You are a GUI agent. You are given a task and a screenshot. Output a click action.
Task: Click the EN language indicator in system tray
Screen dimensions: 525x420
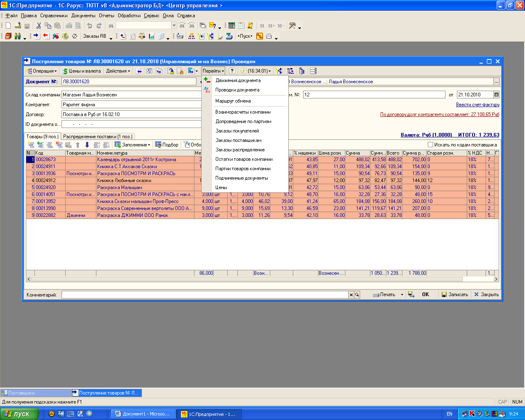450,414
